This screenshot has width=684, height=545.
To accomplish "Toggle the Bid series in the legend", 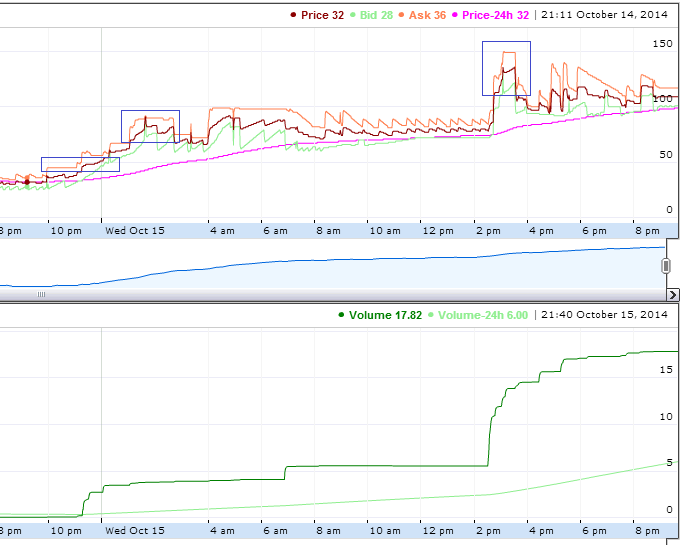I will [371, 15].
